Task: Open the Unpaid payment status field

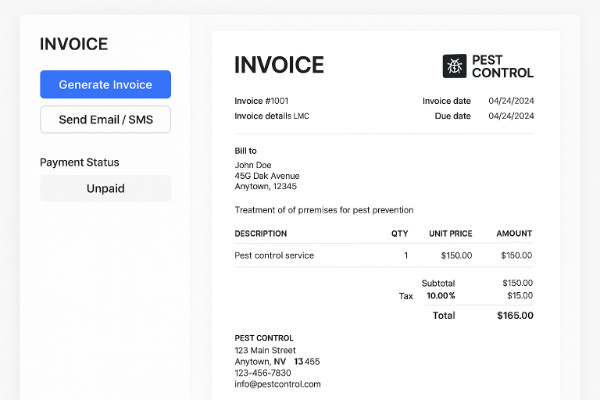Action: 105,188
